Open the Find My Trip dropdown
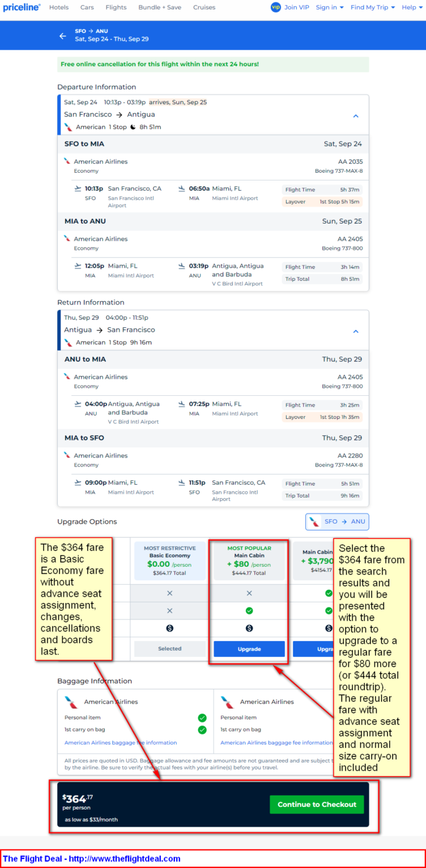Image resolution: width=426 pixels, height=868 pixels. coord(373,8)
